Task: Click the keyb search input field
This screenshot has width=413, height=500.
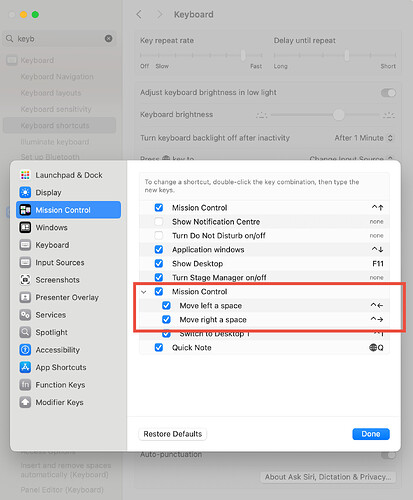Action: tap(59, 39)
